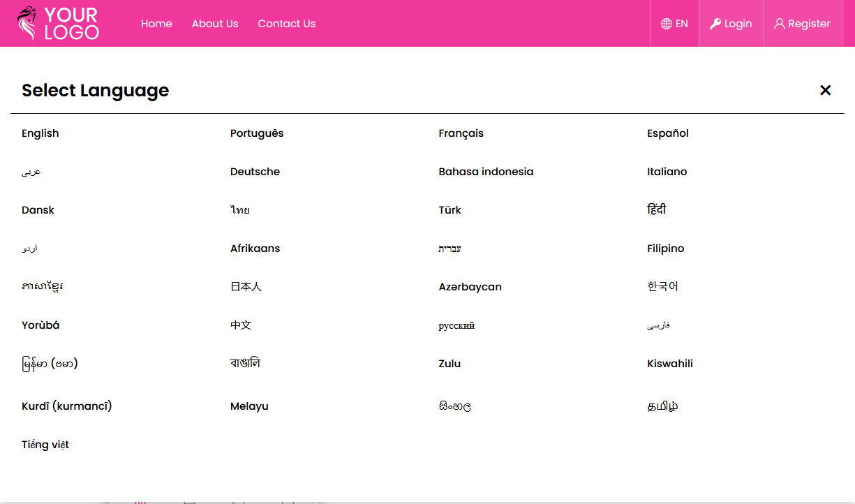Pick Kiswahili language
This screenshot has height=504, width=855.
click(x=670, y=364)
